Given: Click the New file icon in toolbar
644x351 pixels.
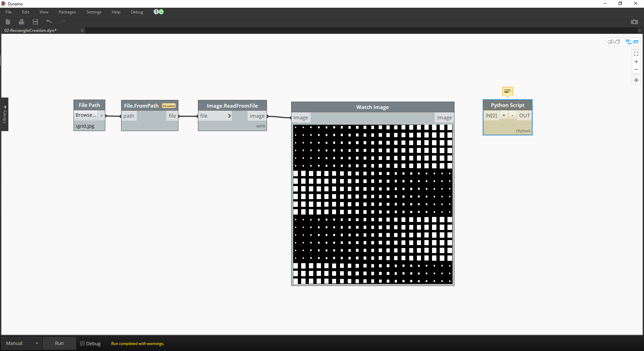Looking at the screenshot, I should (x=8, y=22).
